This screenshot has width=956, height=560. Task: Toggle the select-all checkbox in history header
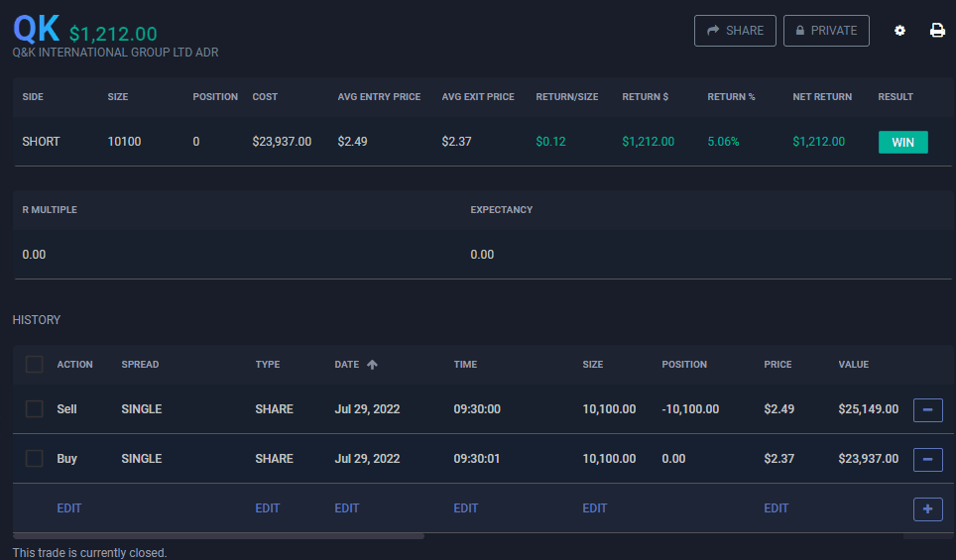(x=35, y=365)
